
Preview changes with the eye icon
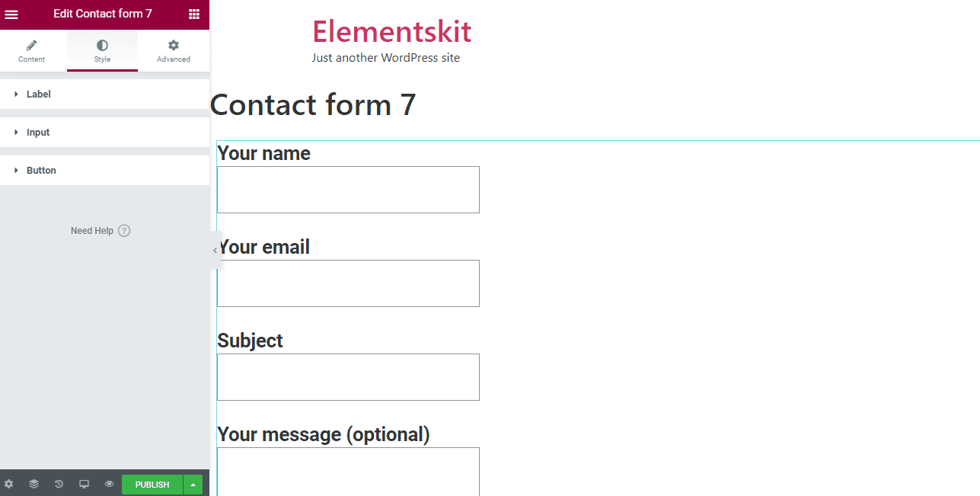110,484
